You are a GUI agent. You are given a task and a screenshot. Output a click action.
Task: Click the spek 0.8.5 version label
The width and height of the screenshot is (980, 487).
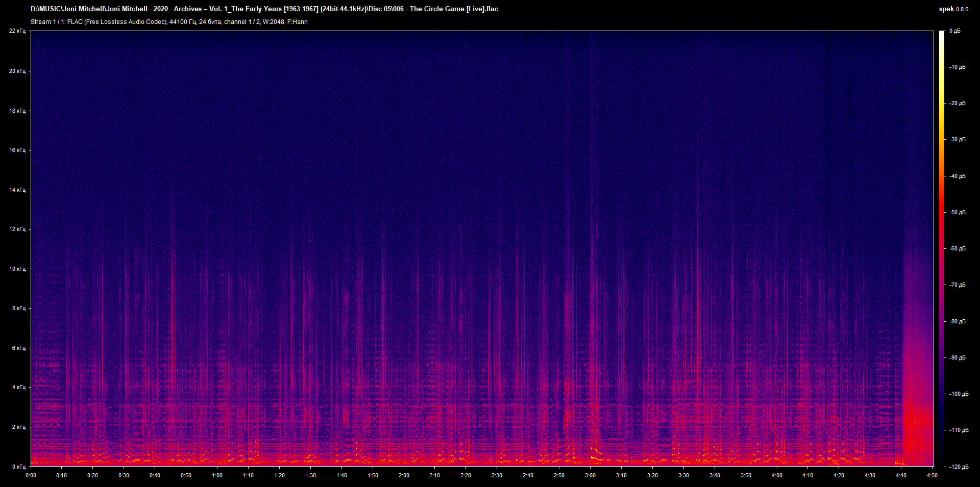(953, 9)
